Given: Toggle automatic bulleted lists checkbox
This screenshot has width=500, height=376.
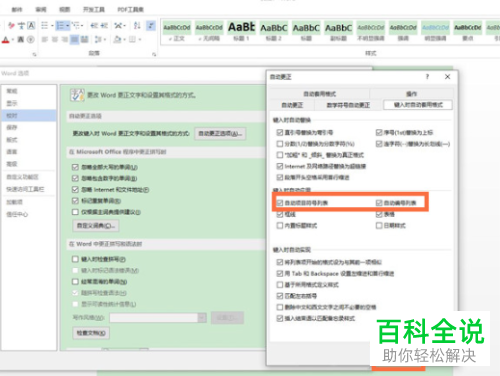Looking at the screenshot, I should click(x=280, y=203).
